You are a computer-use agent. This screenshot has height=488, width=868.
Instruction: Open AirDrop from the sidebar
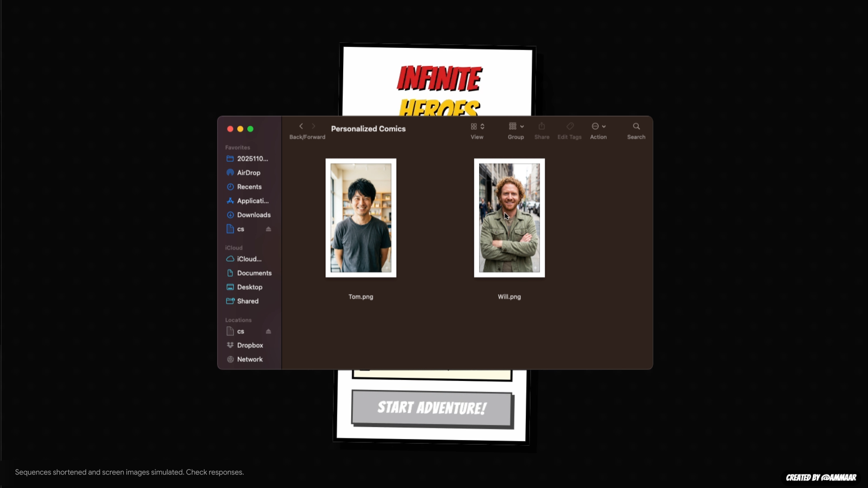(248, 173)
